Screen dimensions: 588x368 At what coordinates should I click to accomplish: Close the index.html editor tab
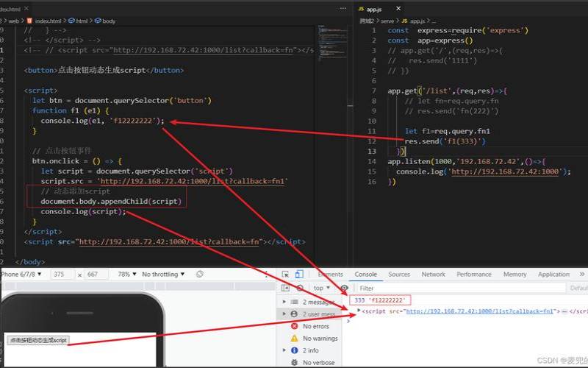(x=26, y=8)
